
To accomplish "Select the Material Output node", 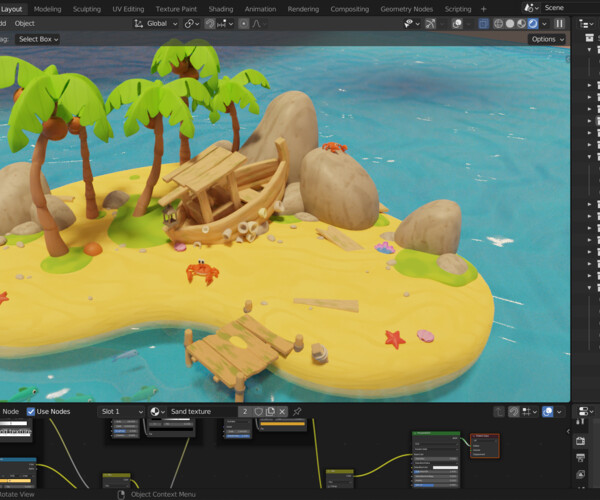I will pyautogui.click(x=484, y=446).
